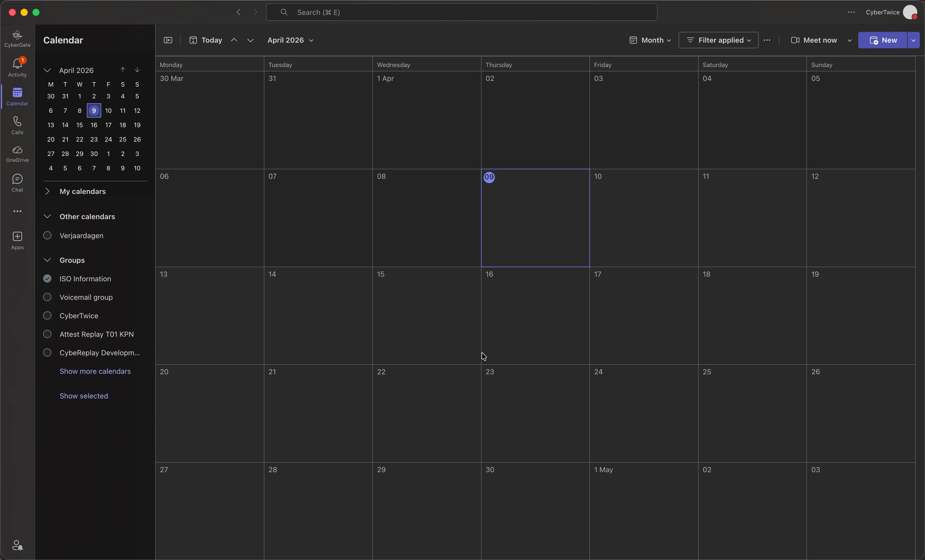Enable the CybeReplay Development calendar
Image resolution: width=925 pixels, height=560 pixels.
coord(47,352)
